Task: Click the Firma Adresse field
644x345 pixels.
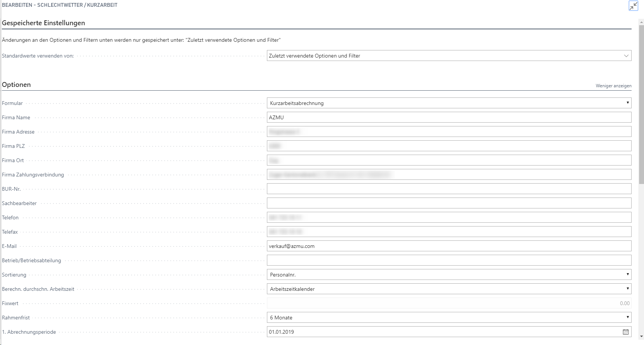Action: point(449,132)
